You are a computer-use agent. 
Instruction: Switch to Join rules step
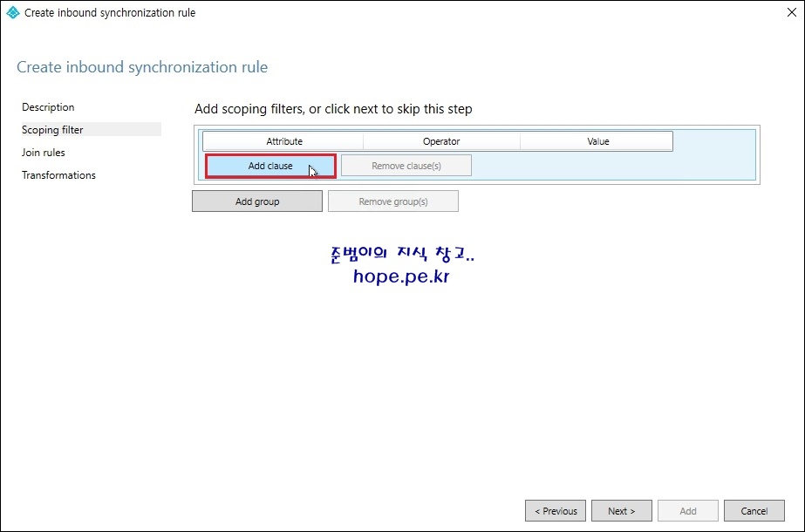pyautogui.click(x=43, y=153)
